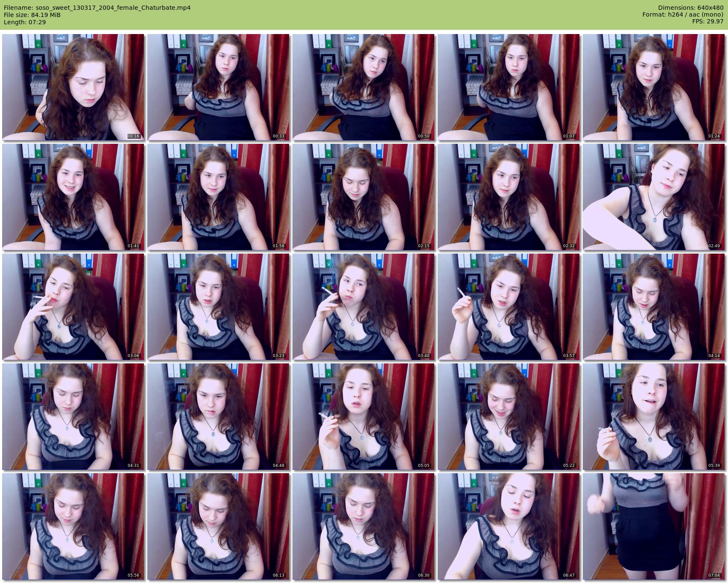Open the frame marked 03:23

coord(218,307)
